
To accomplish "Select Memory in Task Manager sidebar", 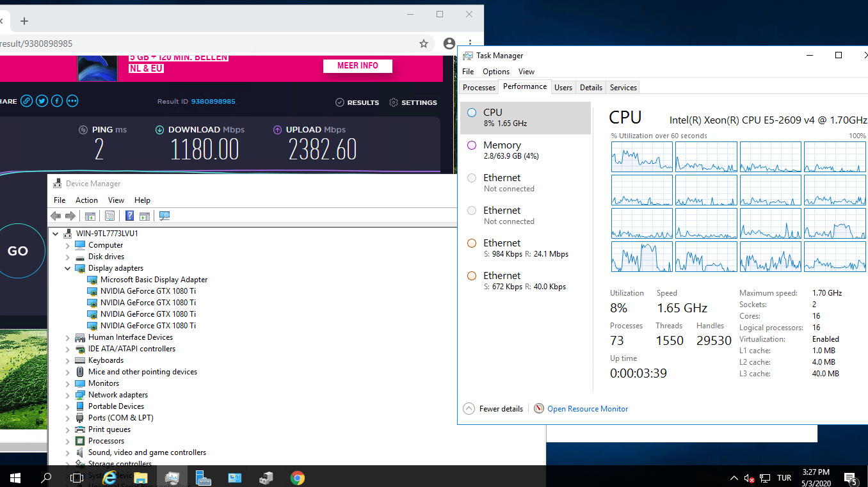I will (525, 150).
